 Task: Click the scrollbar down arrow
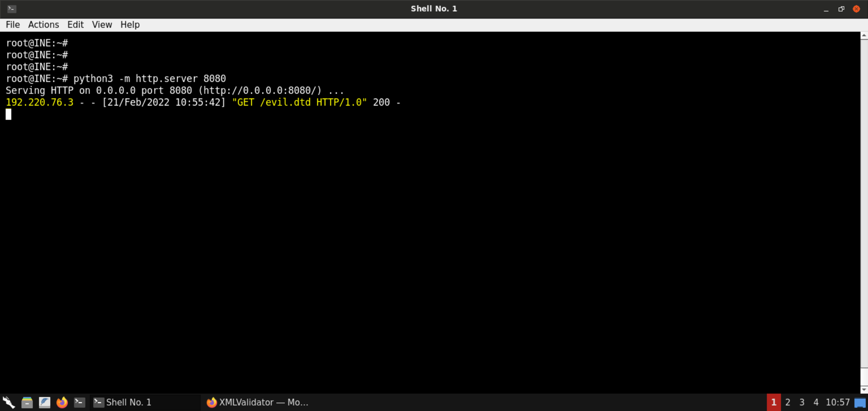pos(864,389)
